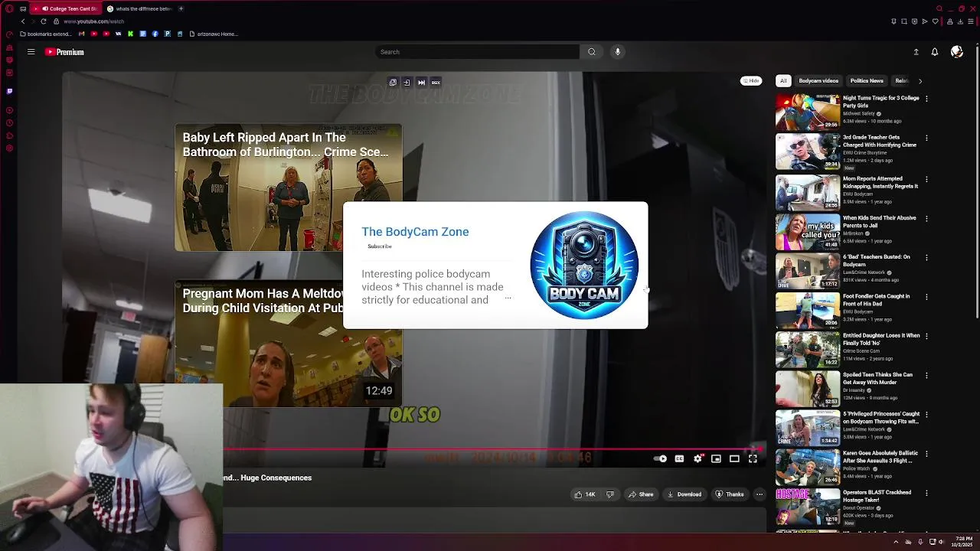Reload the page in browser toolbar
980x551 pixels.
pos(43,21)
